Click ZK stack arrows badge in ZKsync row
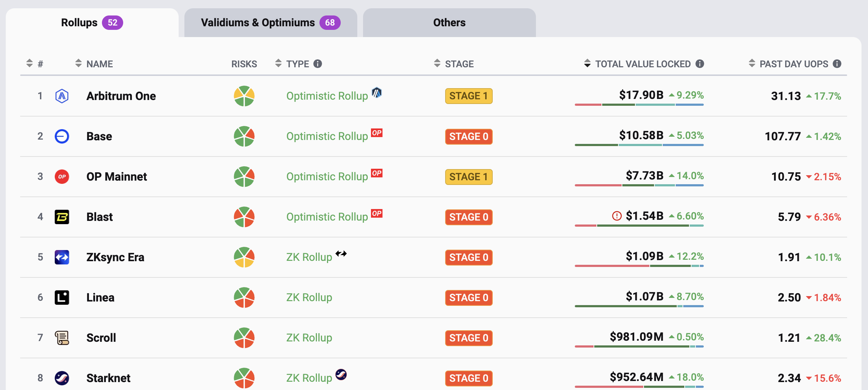Viewport: 868px width, 390px height. (x=341, y=254)
